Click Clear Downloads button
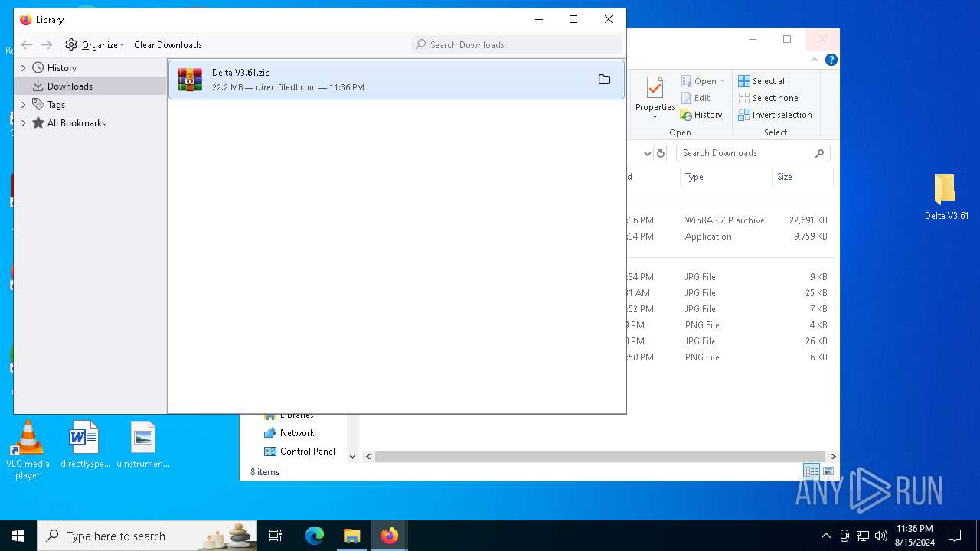The image size is (980, 551). click(168, 45)
